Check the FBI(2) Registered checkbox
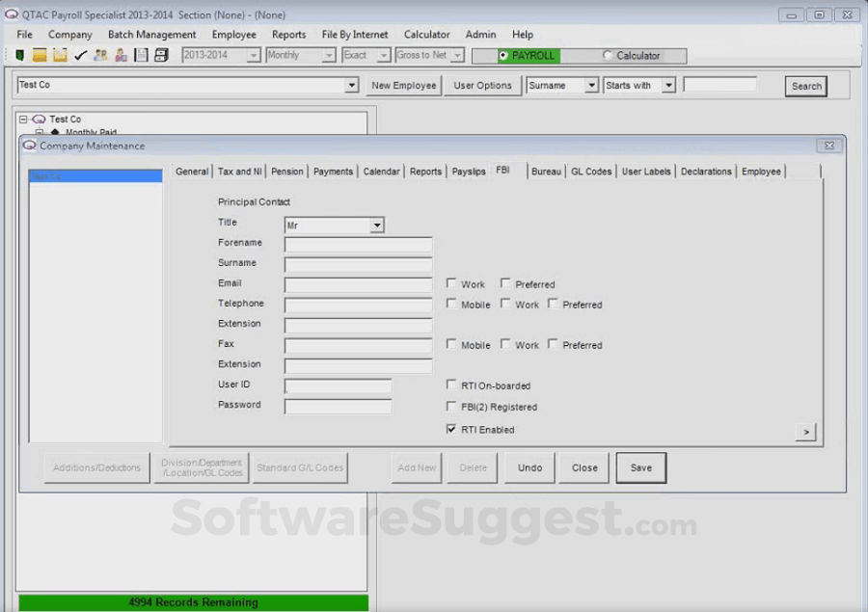 click(x=451, y=407)
